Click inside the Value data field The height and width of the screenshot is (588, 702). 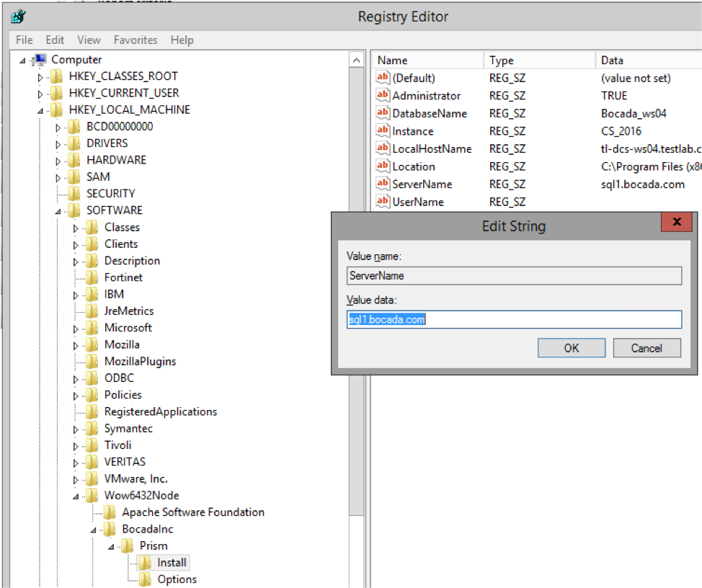pyautogui.click(x=513, y=319)
